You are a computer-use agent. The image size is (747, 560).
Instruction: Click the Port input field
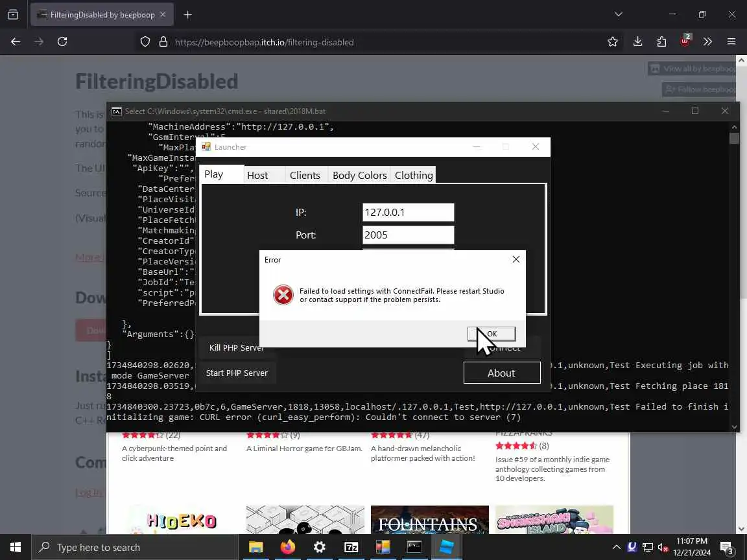coord(409,235)
